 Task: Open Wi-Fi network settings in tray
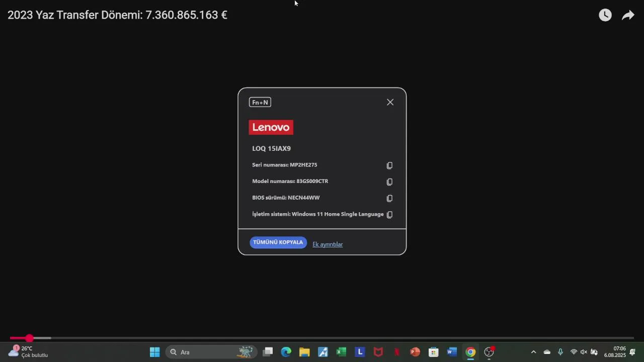(x=574, y=352)
